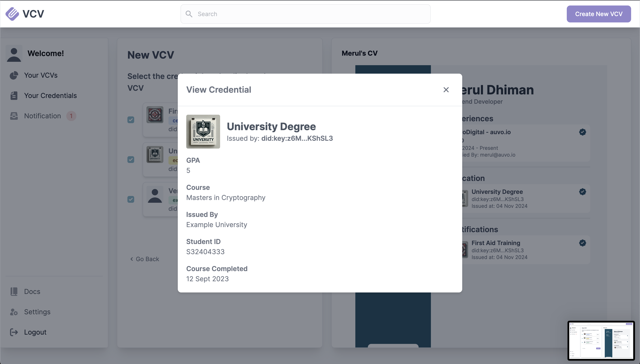The width and height of the screenshot is (640, 364).
Task: Toggle the third credential checkbox
Action: click(x=131, y=199)
